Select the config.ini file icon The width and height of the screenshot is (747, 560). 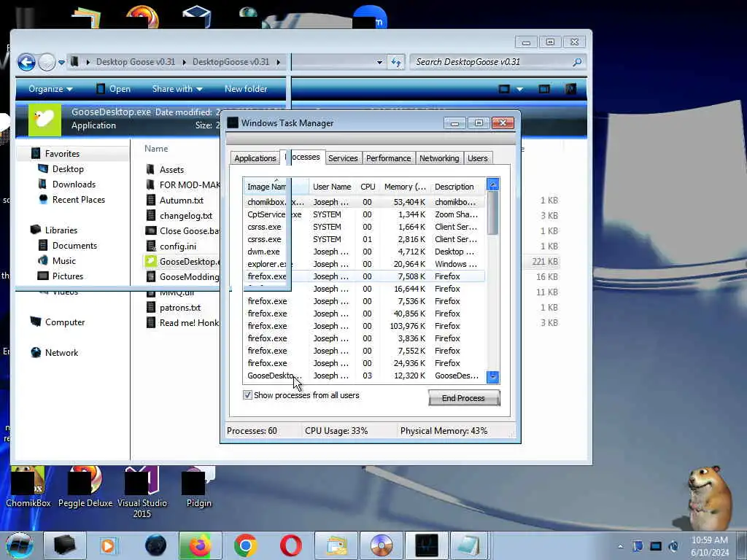click(150, 246)
